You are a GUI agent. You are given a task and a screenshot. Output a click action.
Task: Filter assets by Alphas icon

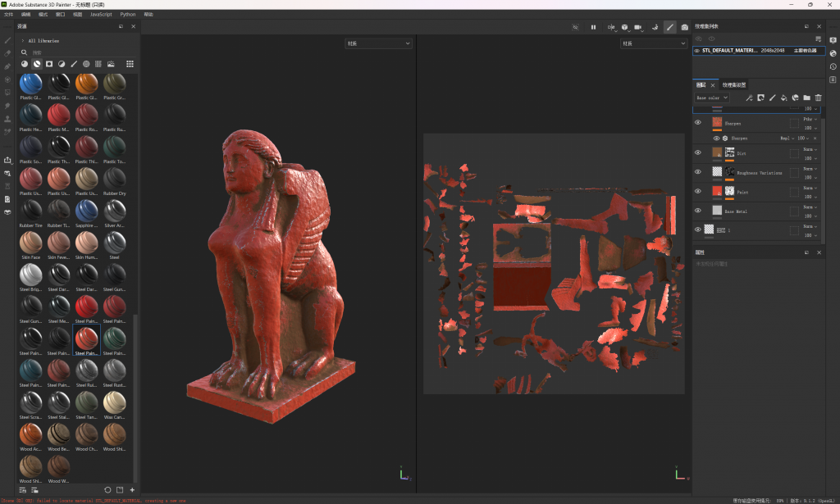coord(86,64)
